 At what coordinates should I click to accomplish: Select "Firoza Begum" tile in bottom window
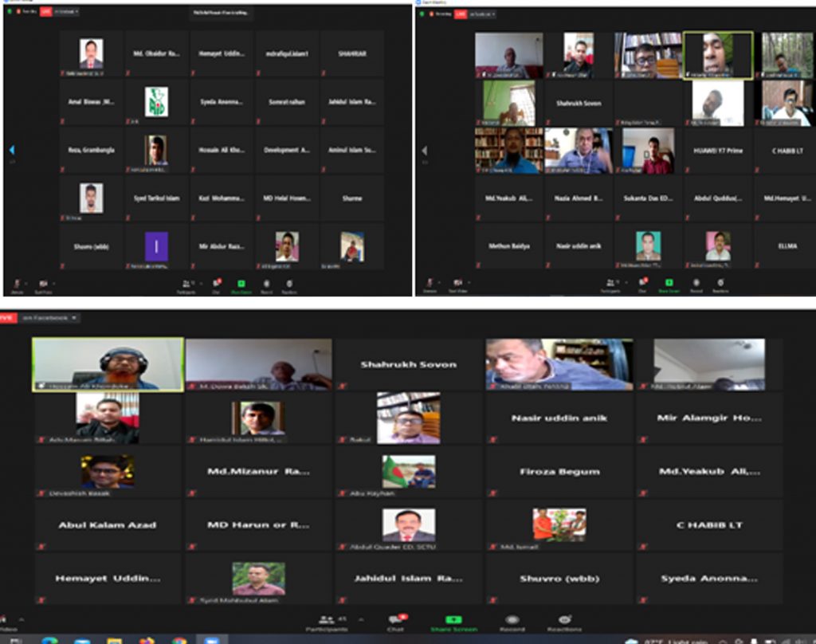pyautogui.click(x=559, y=471)
